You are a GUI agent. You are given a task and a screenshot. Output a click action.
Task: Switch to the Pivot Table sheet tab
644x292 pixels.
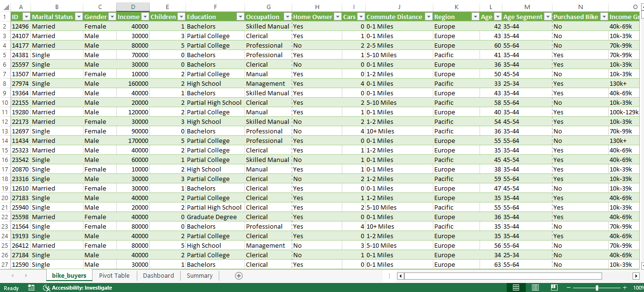[x=114, y=276]
